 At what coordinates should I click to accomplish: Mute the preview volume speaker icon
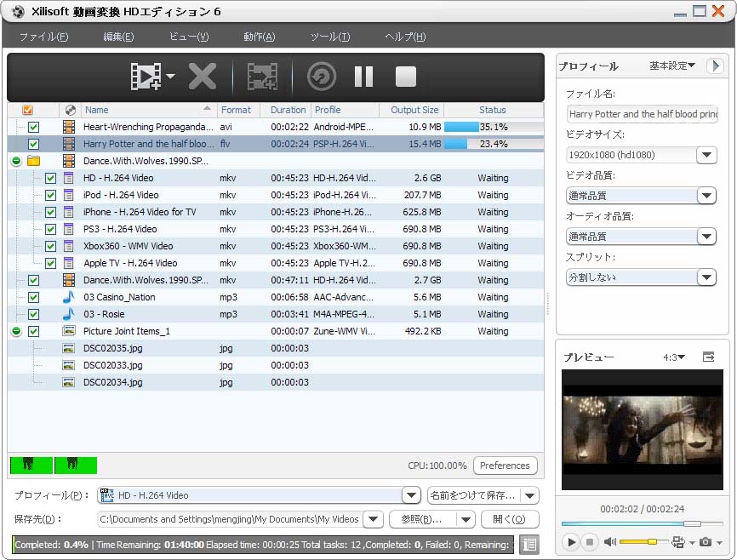609,542
